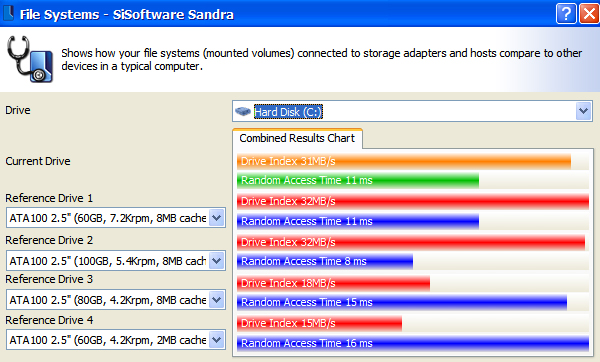Click the Hard Disk (C:) selected text
Viewport: 600px width, 362px height.
[288, 112]
